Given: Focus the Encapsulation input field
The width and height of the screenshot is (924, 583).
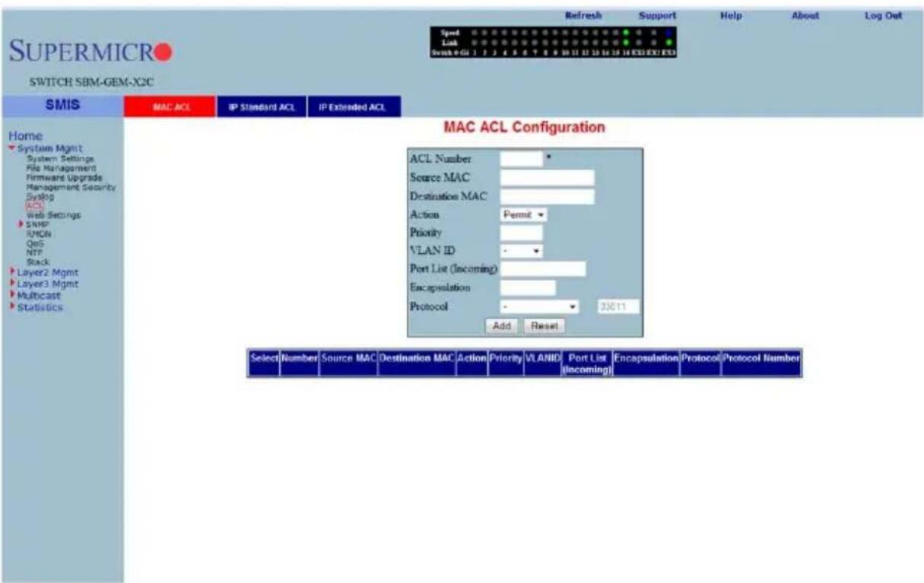Looking at the screenshot, I should coord(528,288).
